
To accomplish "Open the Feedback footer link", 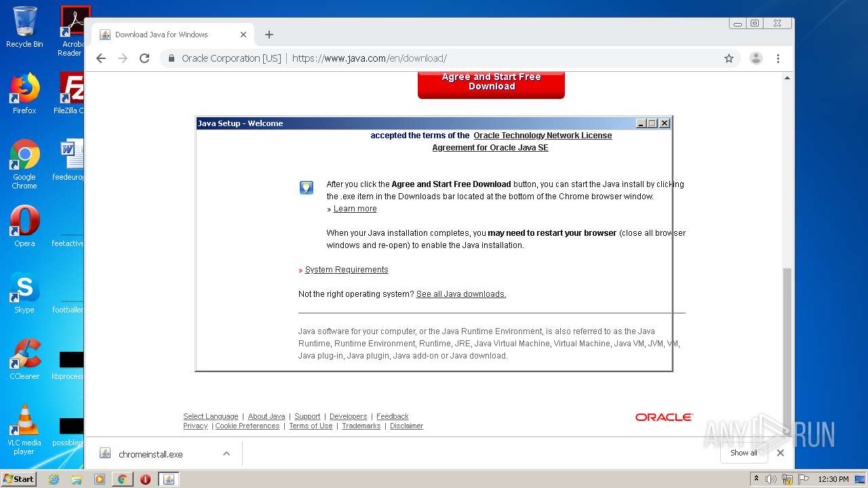I will point(392,416).
